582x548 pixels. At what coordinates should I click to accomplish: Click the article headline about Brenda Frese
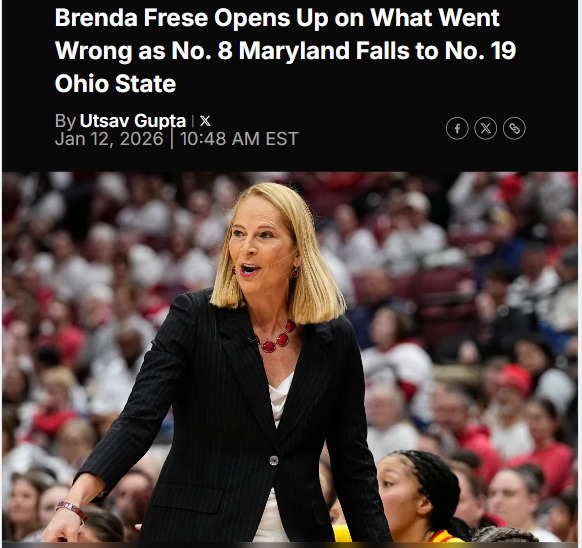click(x=285, y=50)
